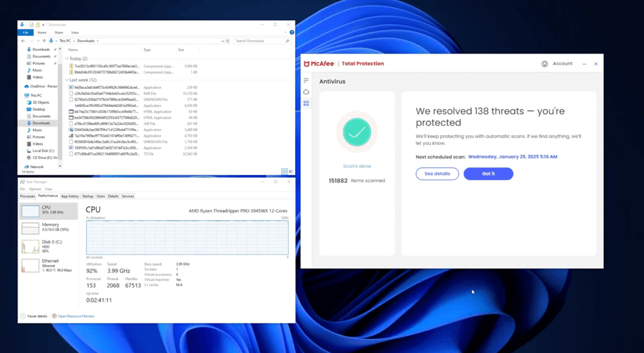This screenshot has height=353, width=644.
Task: Expand the Explorer ribbon chevron
Action: [286, 33]
